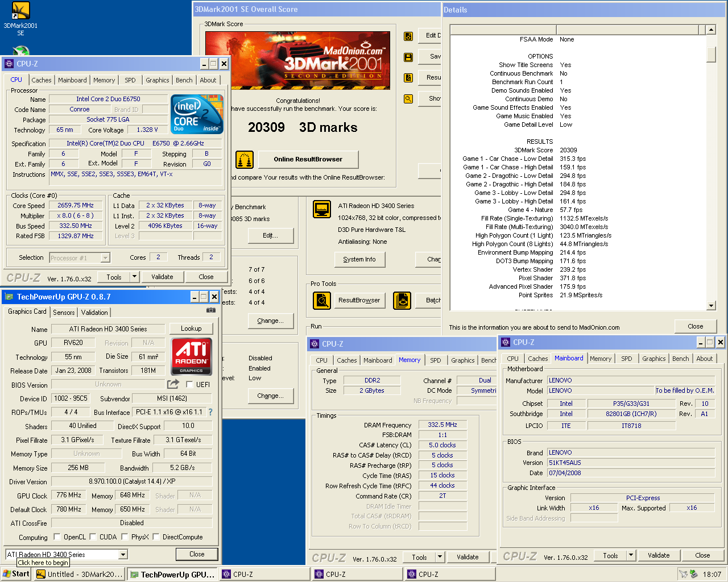Click the Pro Tools Batch run icon
The image size is (728, 582).
click(x=402, y=300)
